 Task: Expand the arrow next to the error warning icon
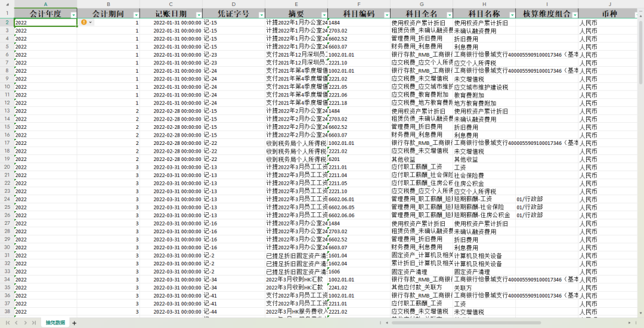coord(91,22)
